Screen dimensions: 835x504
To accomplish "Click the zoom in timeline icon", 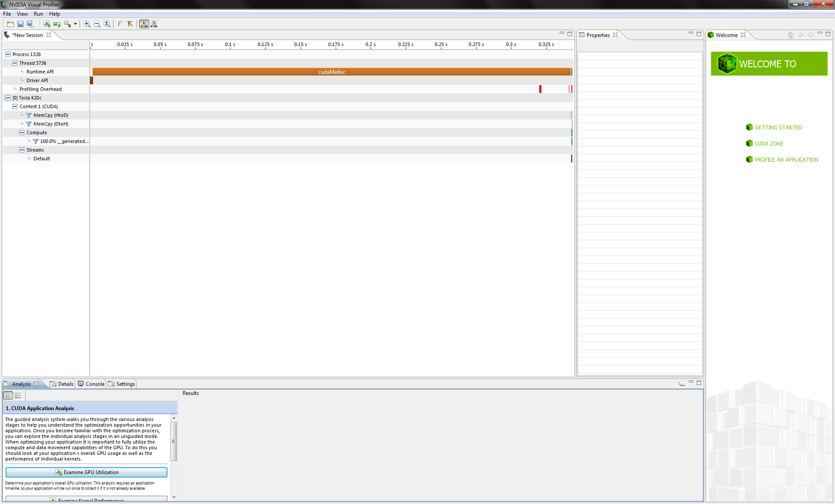I will pos(87,24).
